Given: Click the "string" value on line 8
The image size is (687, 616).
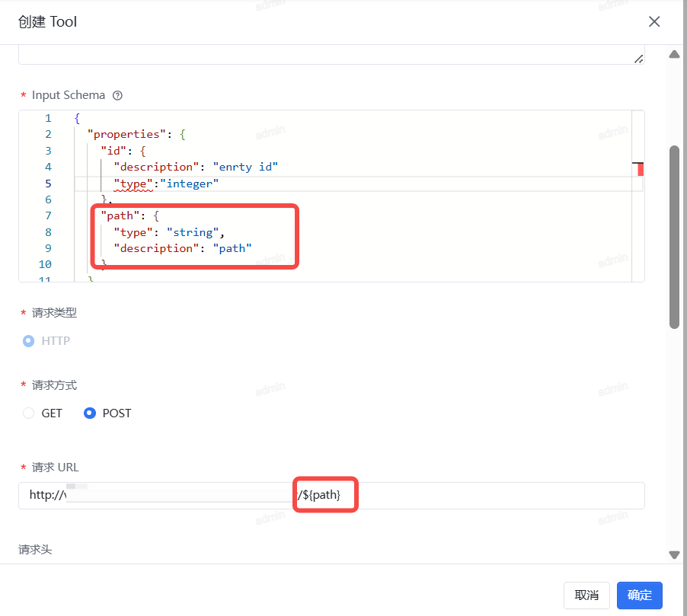Looking at the screenshot, I should click(193, 232).
